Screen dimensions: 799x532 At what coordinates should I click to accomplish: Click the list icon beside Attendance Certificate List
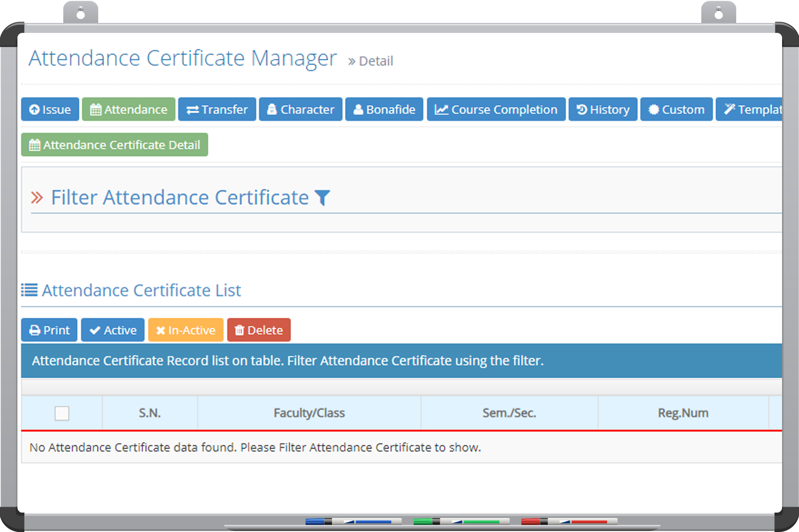(x=29, y=290)
